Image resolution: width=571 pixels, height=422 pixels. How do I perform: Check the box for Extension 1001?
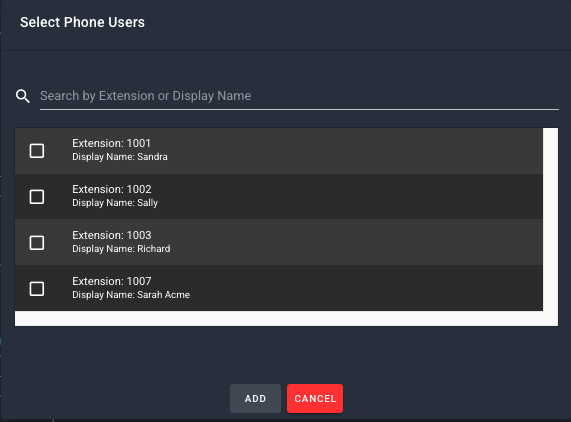37,150
